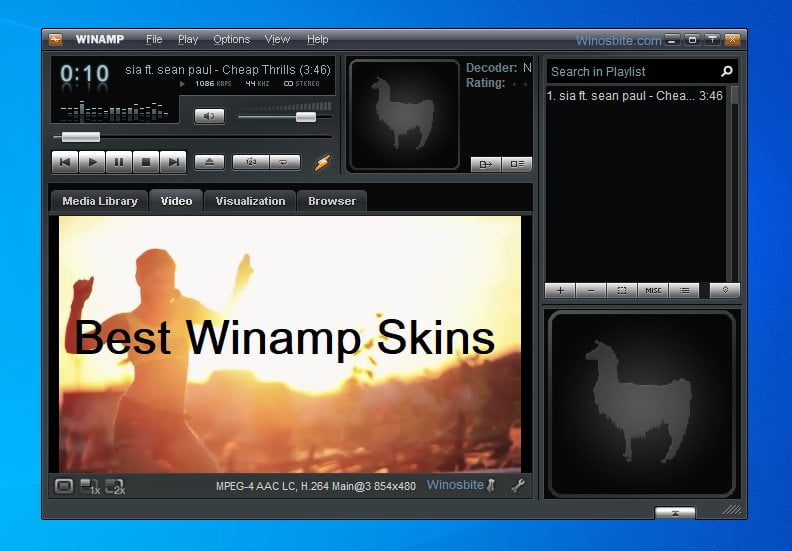Click the Winosbite.com title bar link
The width and height of the screenshot is (792, 551).
click(x=618, y=40)
